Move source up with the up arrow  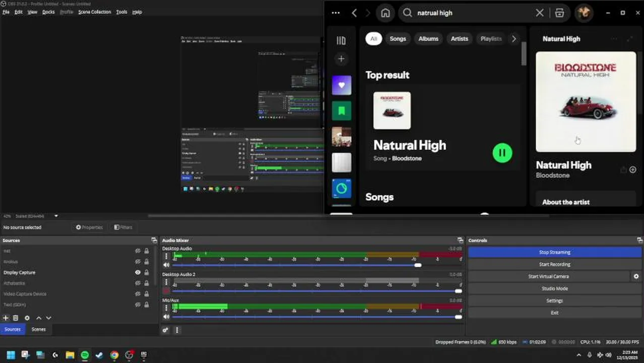click(x=39, y=318)
